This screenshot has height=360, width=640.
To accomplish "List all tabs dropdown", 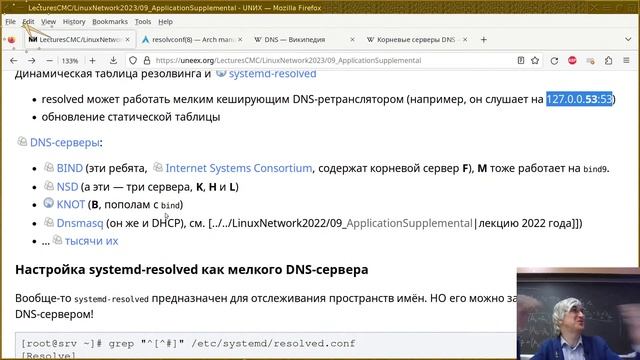I will pos(628,40).
